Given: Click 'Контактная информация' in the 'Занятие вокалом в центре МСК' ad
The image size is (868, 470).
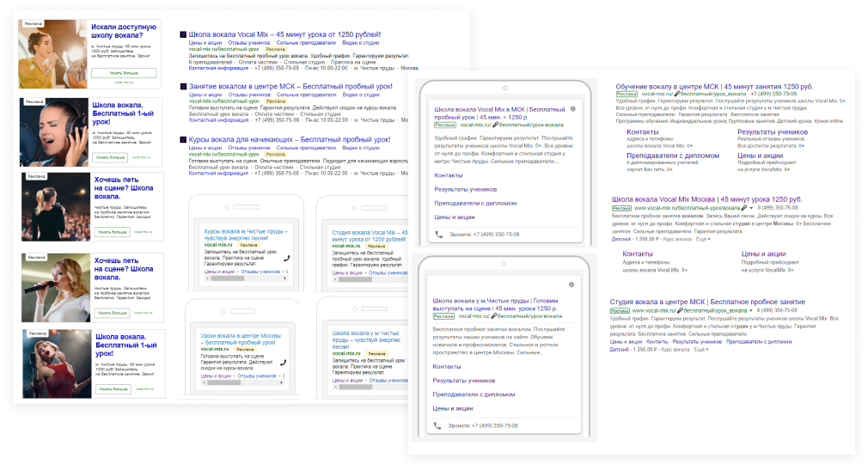Looking at the screenshot, I should click(x=218, y=120).
